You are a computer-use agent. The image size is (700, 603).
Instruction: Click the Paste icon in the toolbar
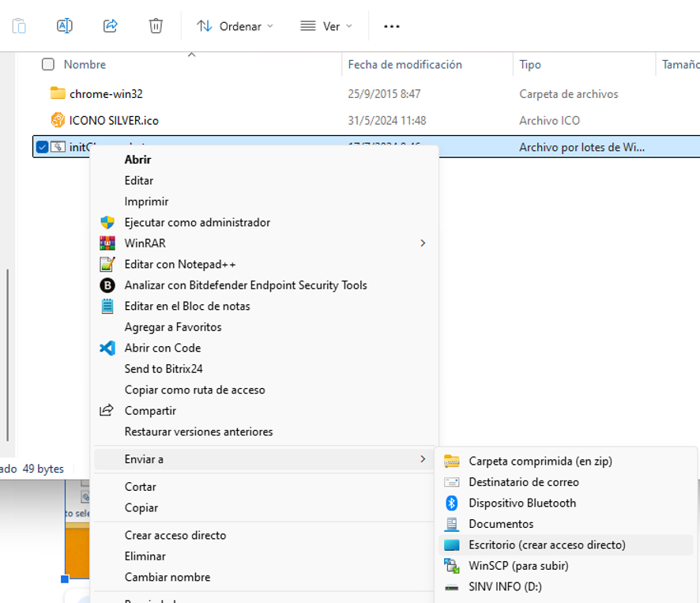coord(19,26)
